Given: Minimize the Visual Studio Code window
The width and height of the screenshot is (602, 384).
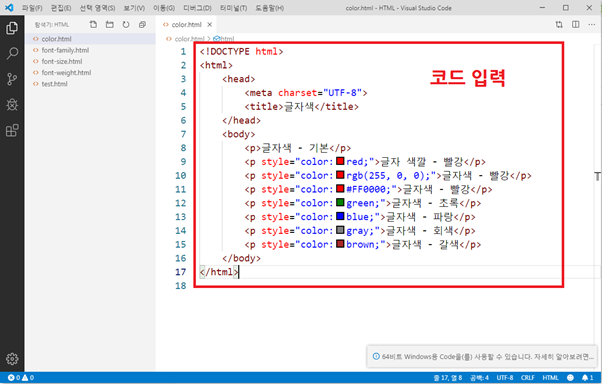Looking at the screenshot, I should tap(542, 8).
